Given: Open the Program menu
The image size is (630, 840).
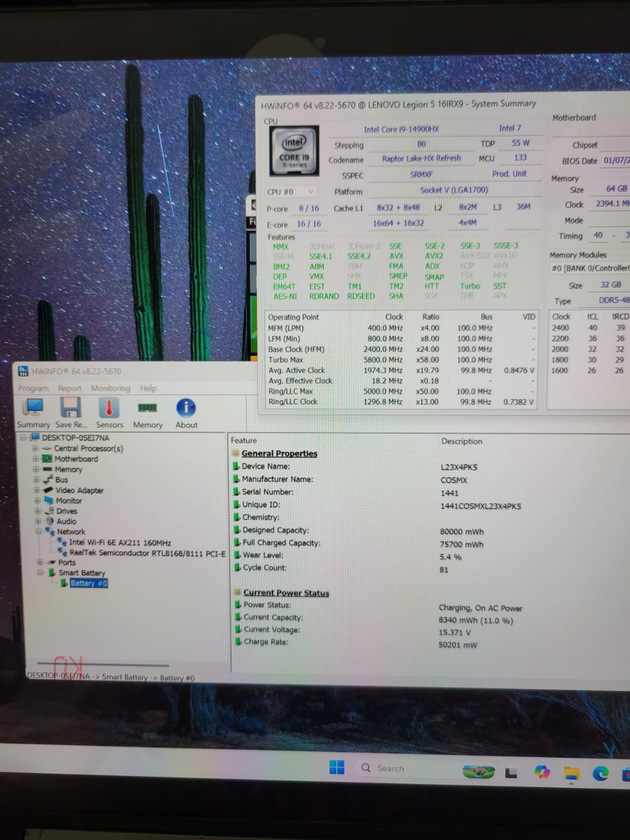Looking at the screenshot, I should 33,388.
